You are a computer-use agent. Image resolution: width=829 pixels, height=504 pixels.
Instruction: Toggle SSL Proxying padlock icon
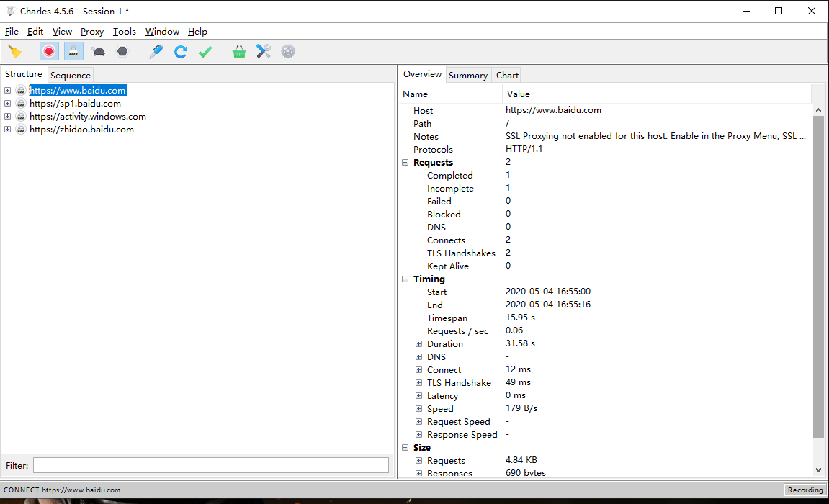[x=73, y=51]
